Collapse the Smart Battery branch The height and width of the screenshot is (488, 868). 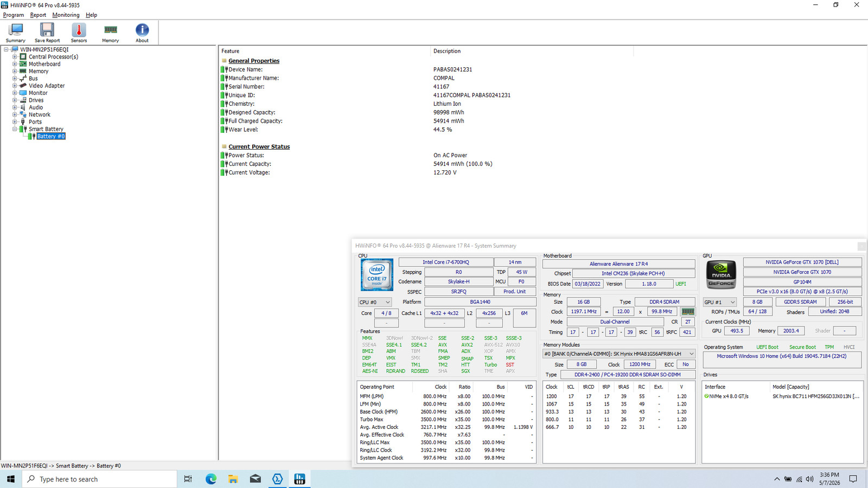pos(15,129)
